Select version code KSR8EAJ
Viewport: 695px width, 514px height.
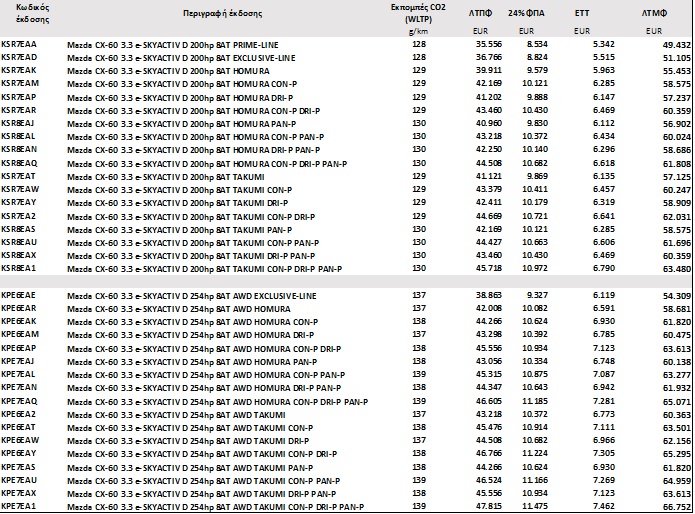(18, 123)
